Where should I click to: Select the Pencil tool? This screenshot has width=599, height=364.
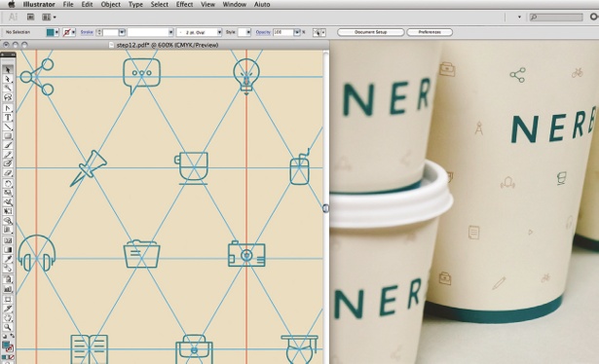coord(8,154)
